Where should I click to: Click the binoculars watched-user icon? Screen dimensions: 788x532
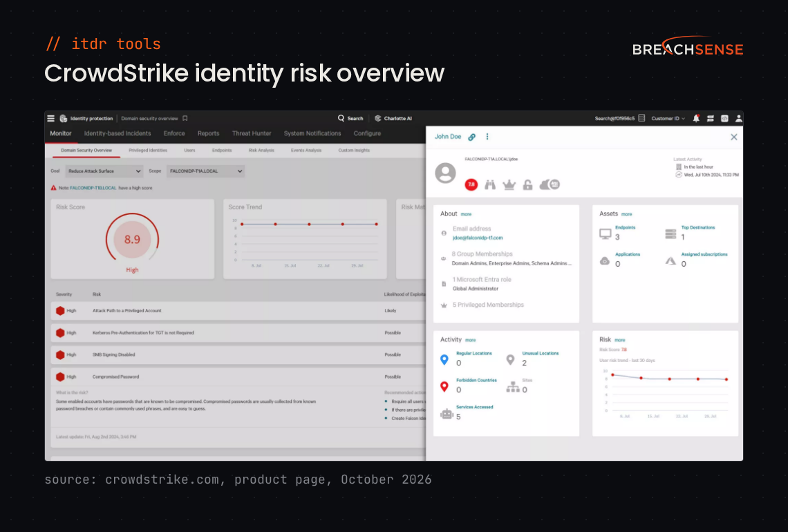(x=490, y=185)
